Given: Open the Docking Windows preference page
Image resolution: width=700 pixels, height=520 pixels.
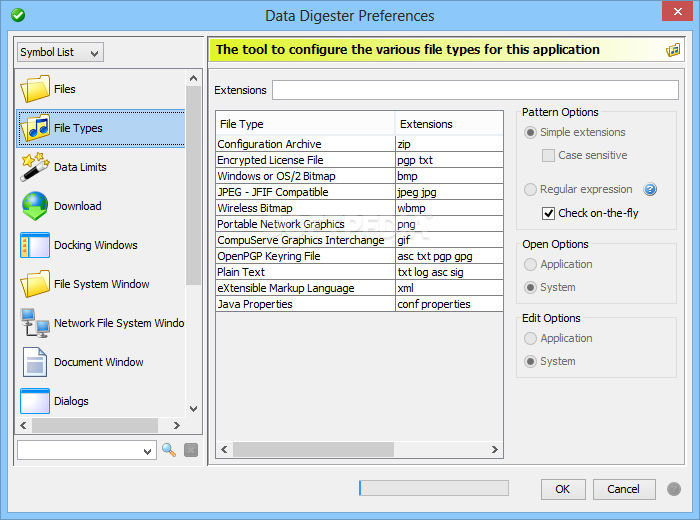Looking at the screenshot, I should click(x=101, y=245).
